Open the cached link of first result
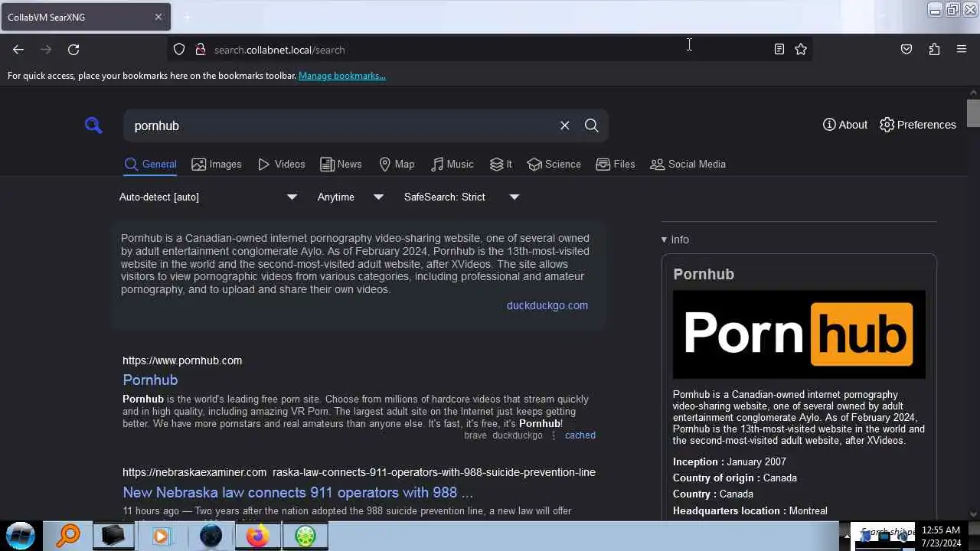 point(580,435)
